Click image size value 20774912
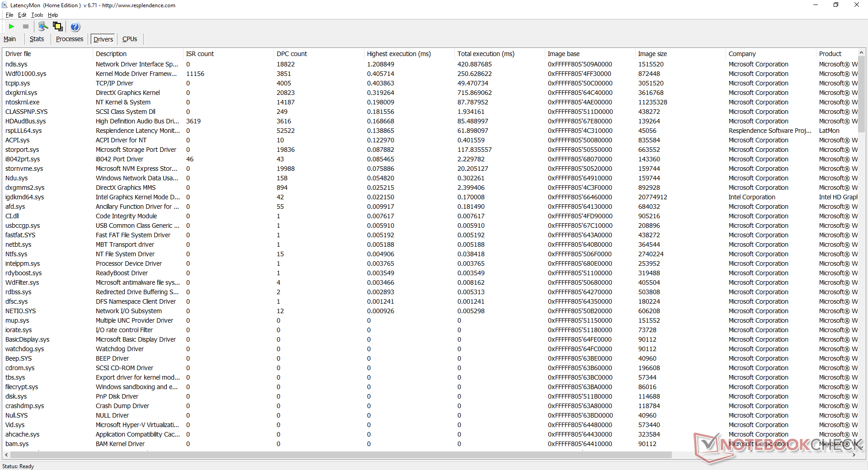 point(652,197)
